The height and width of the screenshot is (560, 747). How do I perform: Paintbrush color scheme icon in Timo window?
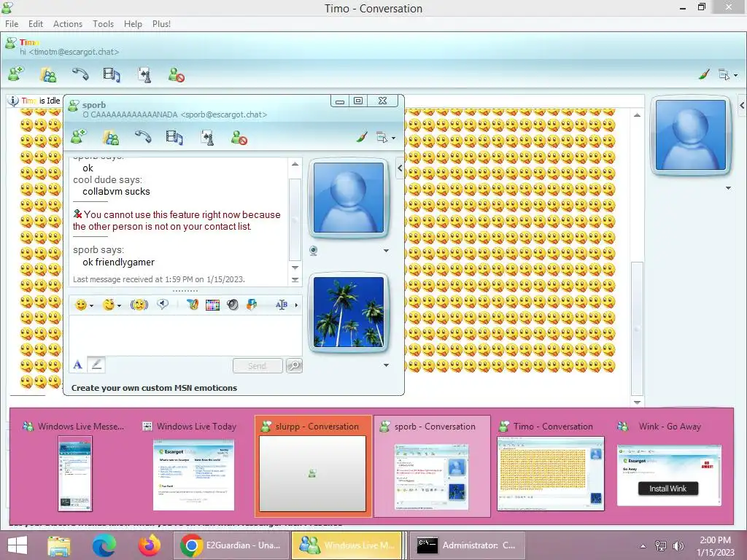[704, 74]
